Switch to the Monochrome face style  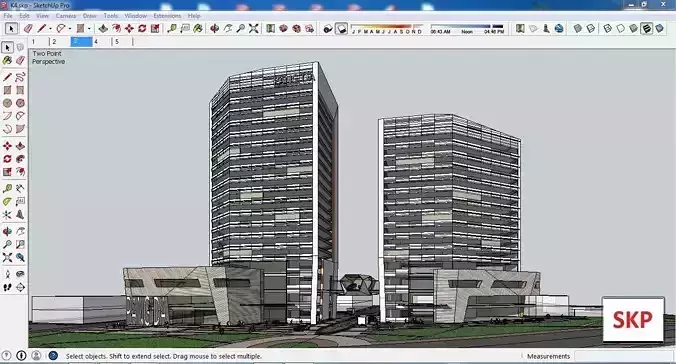point(659,28)
